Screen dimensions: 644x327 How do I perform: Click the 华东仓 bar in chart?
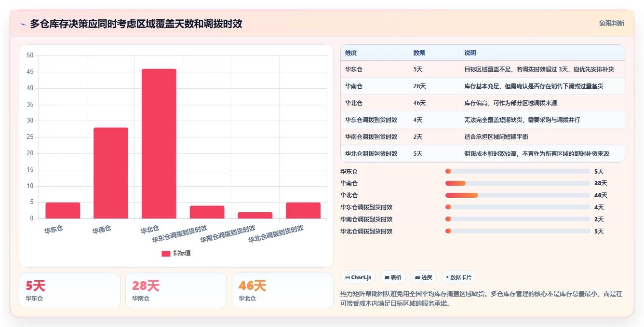63,210
